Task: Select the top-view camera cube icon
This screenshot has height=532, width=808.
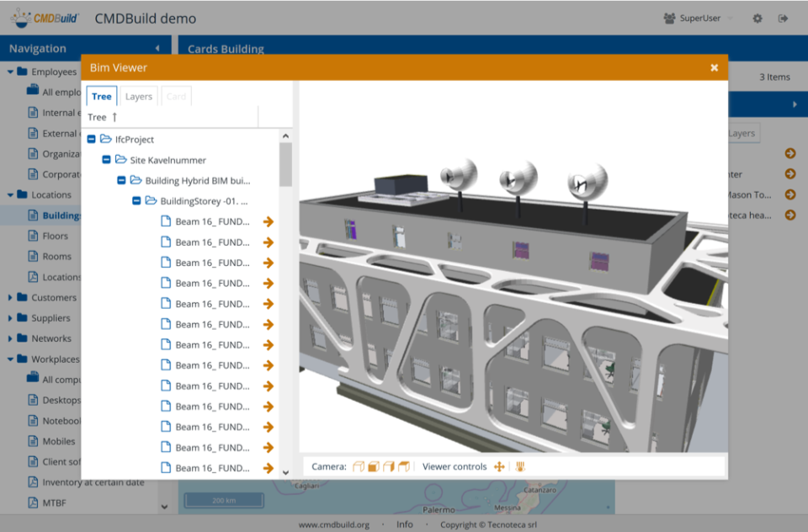Action: click(x=404, y=466)
